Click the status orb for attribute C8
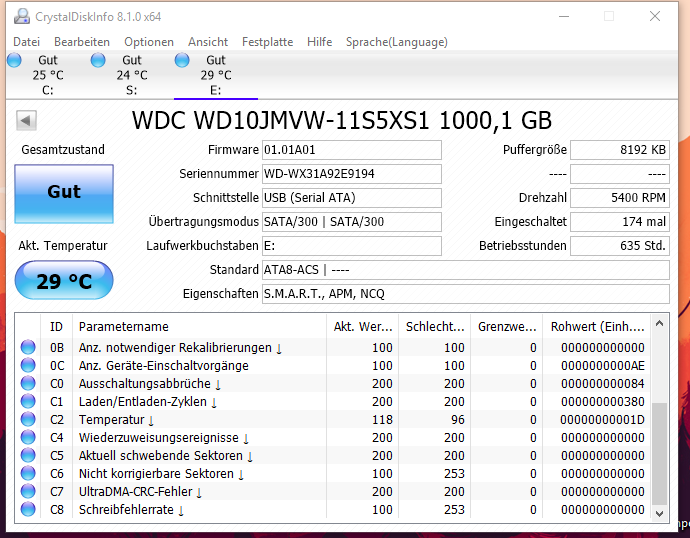This screenshot has width=690, height=538. [x=28, y=509]
